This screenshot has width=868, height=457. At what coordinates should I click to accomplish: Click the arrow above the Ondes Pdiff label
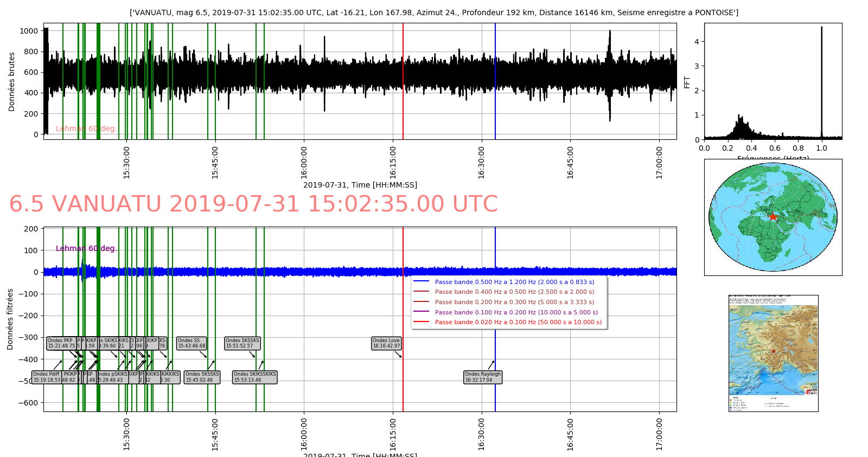tap(58, 365)
